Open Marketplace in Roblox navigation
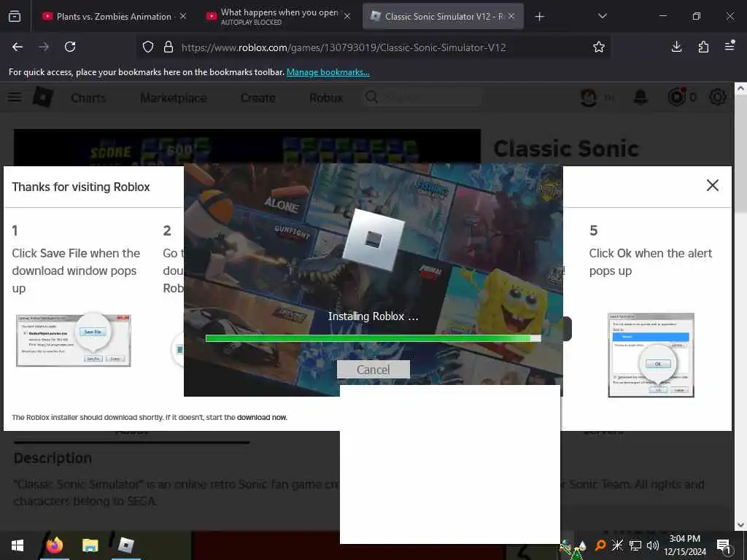Viewport: 747px width, 560px height. pyautogui.click(x=174, y=98)
